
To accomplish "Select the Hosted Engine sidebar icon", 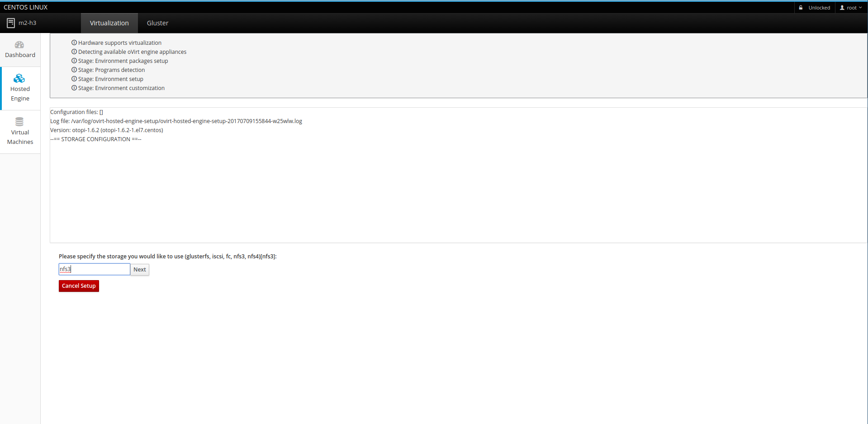I will [x=19, y=79].
